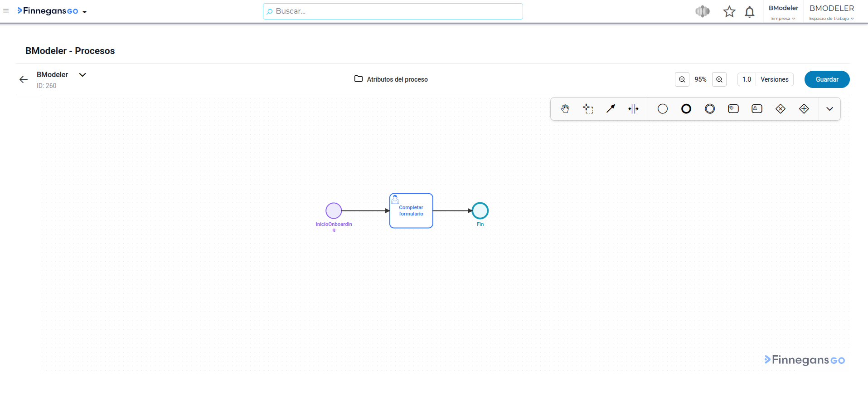Open the notifications bell

tap(750, 11)
